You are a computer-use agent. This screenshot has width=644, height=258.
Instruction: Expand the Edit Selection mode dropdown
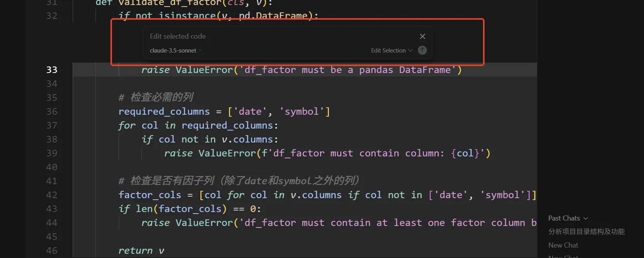click(391, 51)
